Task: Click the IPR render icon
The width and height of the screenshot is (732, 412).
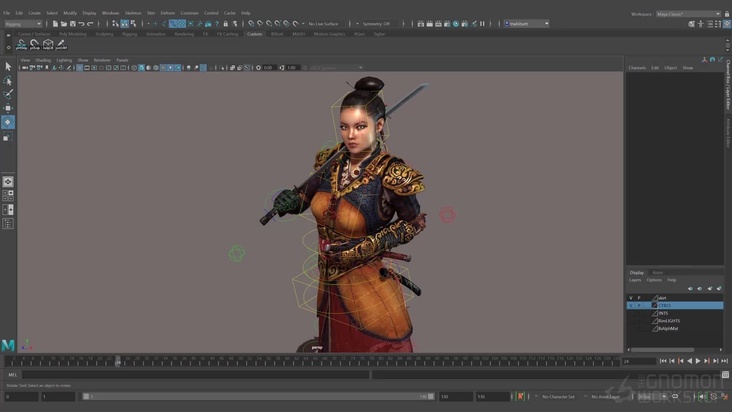Action: point(438,24)
